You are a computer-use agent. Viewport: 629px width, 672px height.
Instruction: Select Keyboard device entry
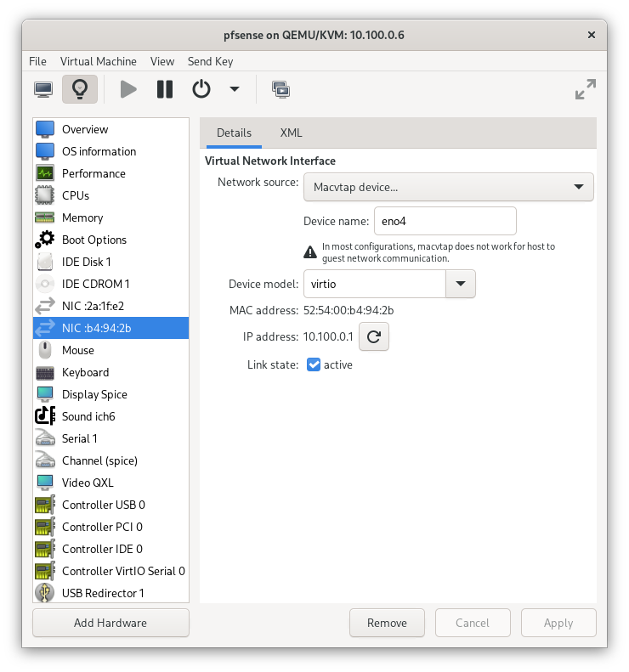pos(111,372)
